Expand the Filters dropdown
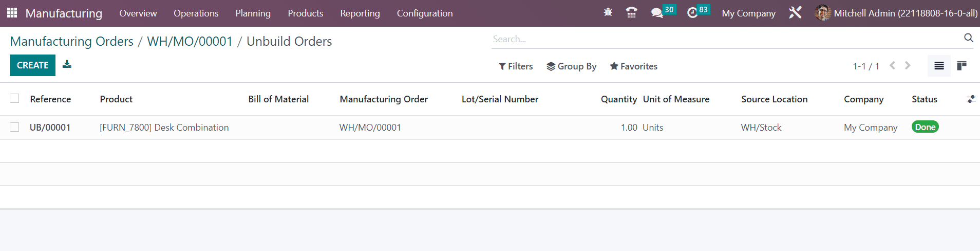Viewport: 980px width, 251px height. (516, 66)
